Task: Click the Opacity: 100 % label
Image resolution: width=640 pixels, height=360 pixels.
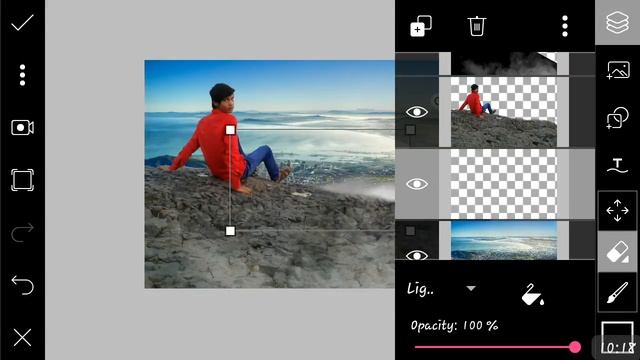Action: [454, 325]
